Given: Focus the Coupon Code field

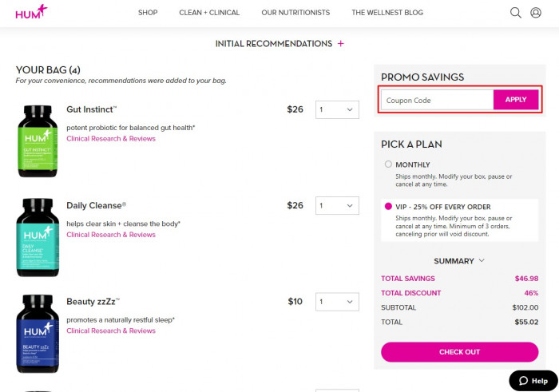Looking at the screenshot, I should tap(438, 100).
